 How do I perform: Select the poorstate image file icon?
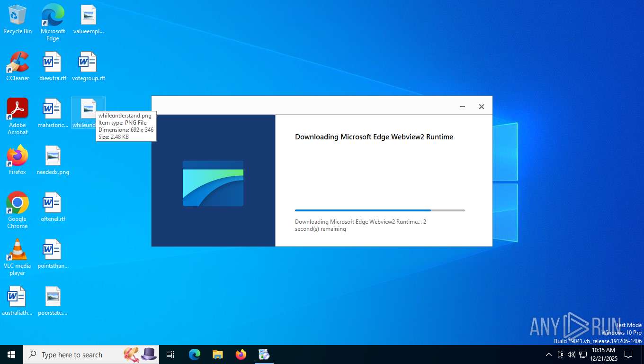point(53,301)
